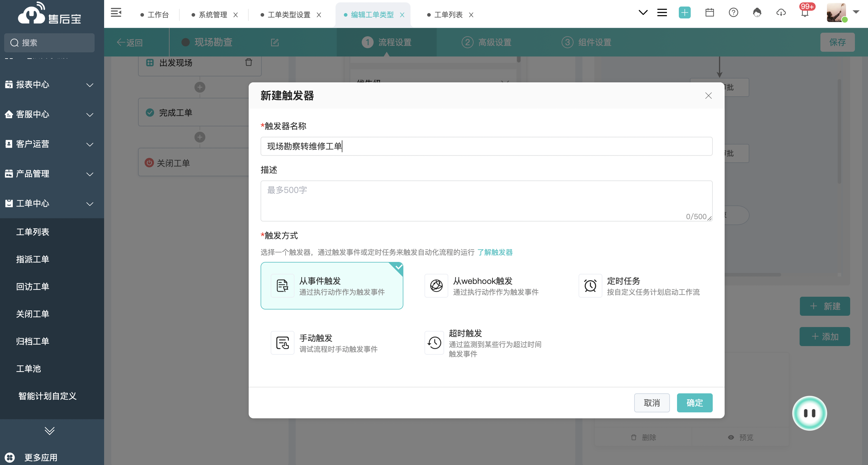The height and width of the screenshot is (465, 868).
Task: Select 超时触发 trigger option
Action: (485, 343)
